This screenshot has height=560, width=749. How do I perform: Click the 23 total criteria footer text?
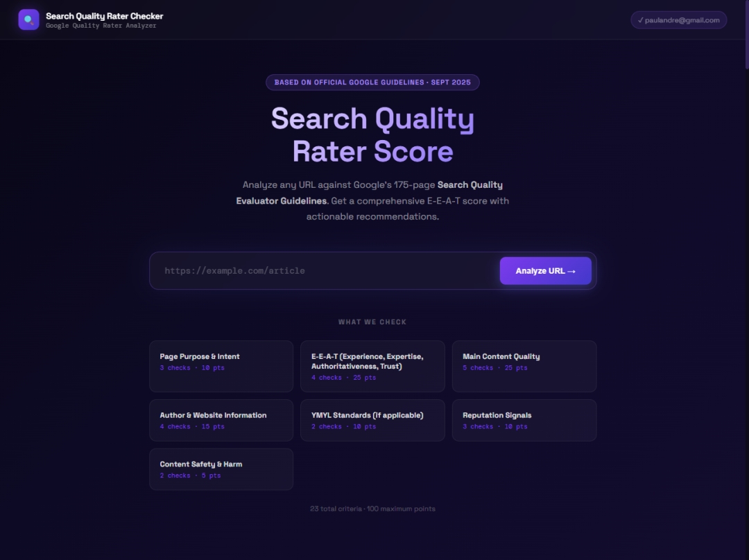click(x=372, y=508)
